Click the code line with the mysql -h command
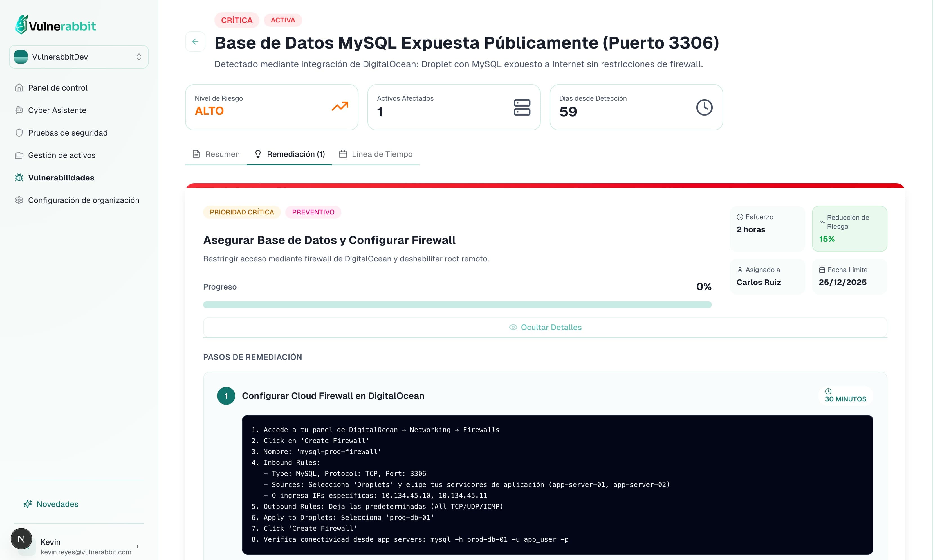The image size is (942, 560). point(410,540)
